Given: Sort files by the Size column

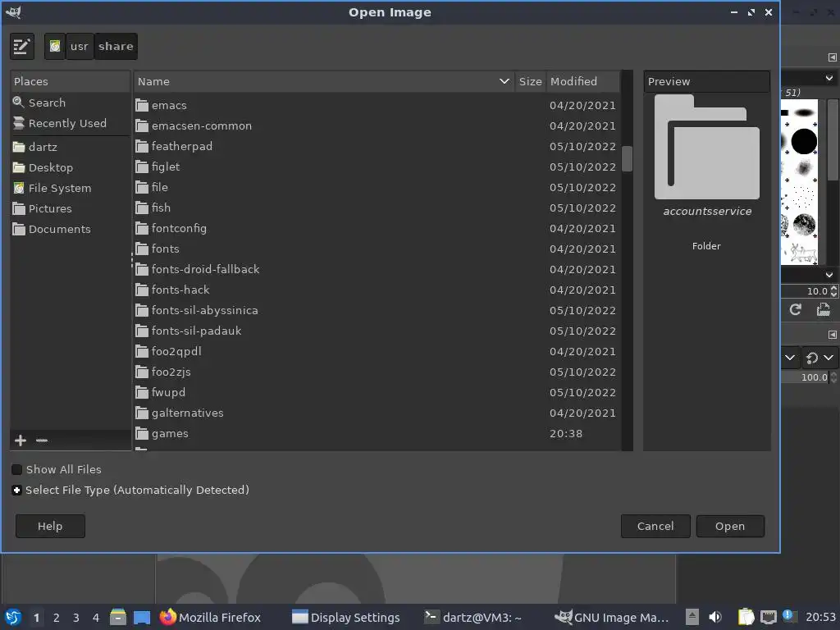Looking at the screenshot, I should pos(531,81).
